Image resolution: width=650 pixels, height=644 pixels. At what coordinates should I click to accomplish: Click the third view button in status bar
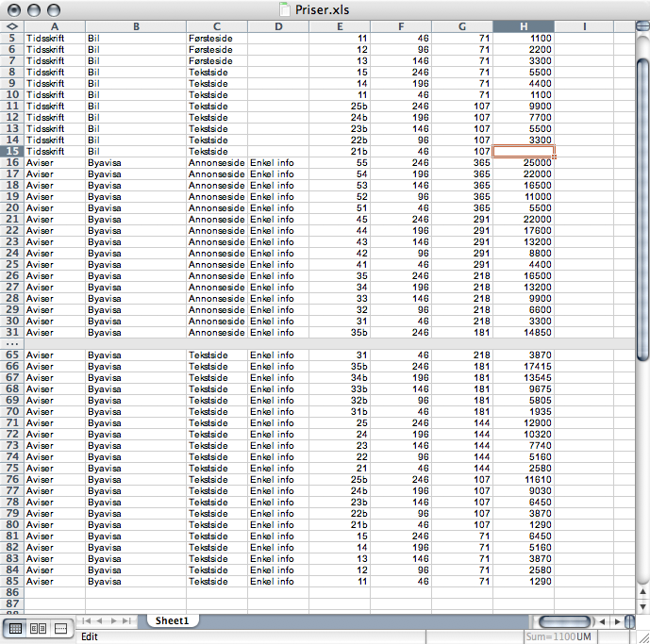[60, 628]
